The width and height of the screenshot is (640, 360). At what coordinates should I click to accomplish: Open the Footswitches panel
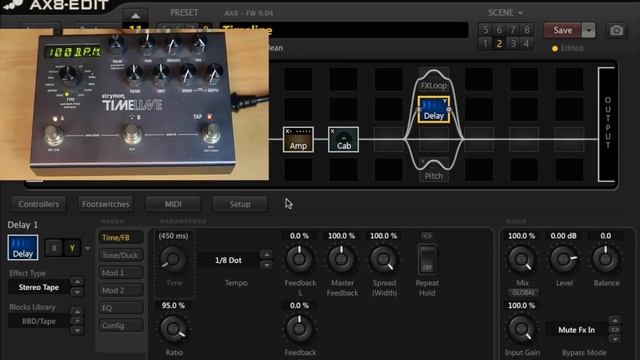[x=106, y=204]
